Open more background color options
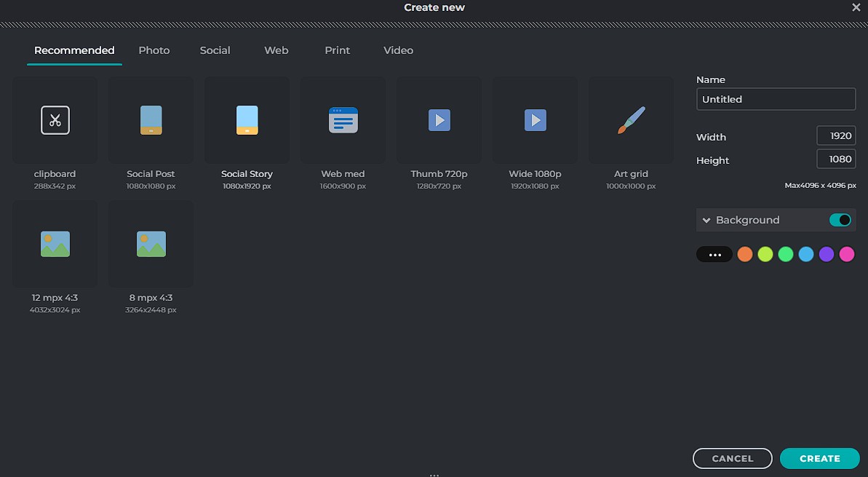 pyautogui.click(x=714, y=254)
